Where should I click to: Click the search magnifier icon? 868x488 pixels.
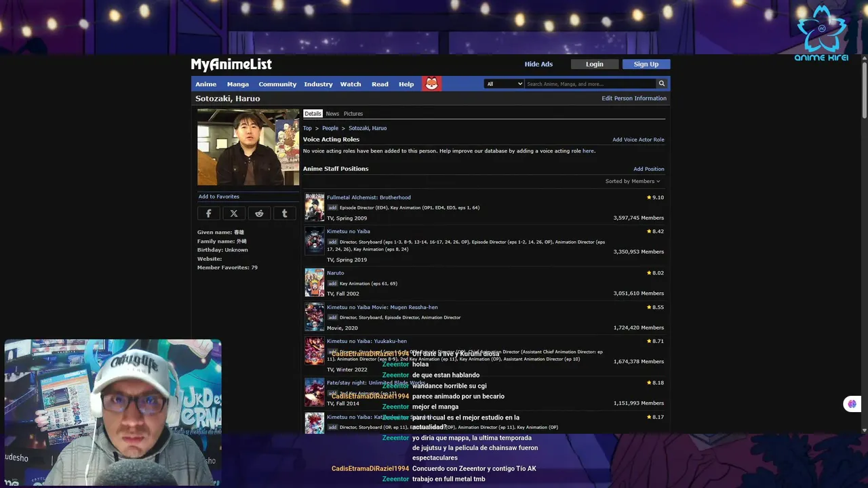661,84
